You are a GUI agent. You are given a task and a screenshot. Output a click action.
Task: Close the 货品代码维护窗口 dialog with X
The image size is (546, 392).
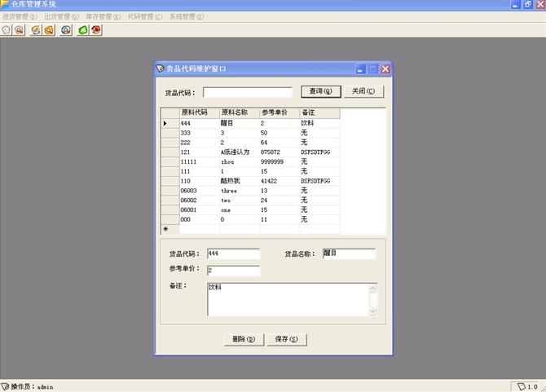pos(385,69)
